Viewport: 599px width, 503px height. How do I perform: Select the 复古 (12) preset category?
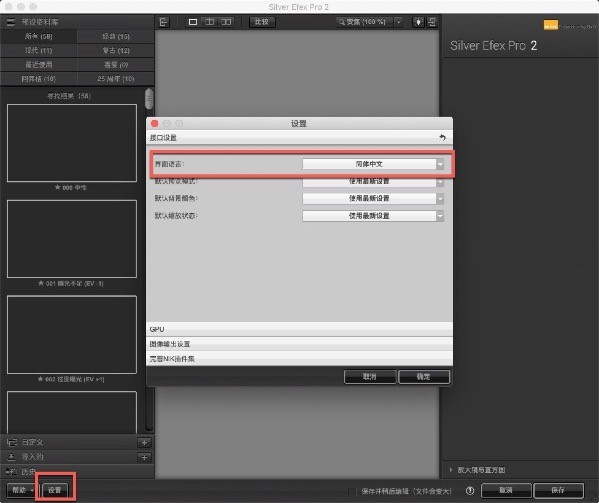[116, 50]
